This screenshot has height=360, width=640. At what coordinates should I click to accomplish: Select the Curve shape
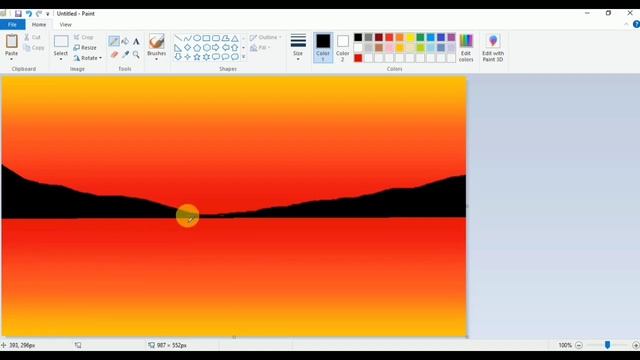187,38
